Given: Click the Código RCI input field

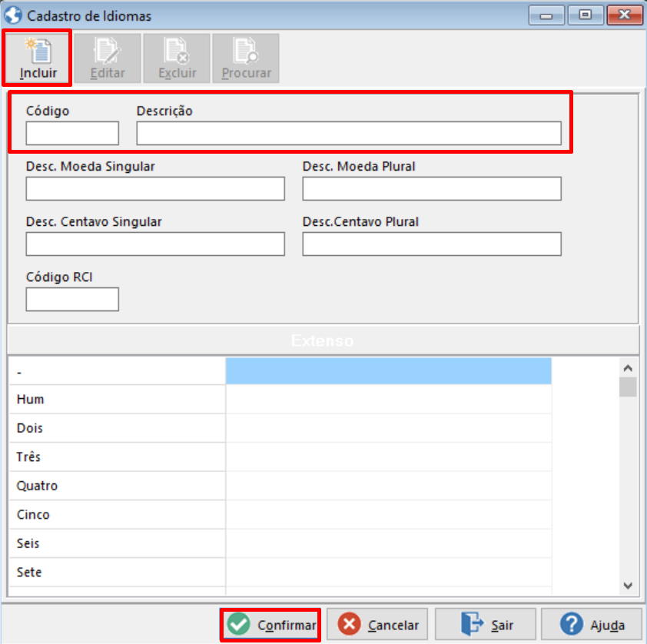Looking at the screenshot, I should click(x=72, y=299).
